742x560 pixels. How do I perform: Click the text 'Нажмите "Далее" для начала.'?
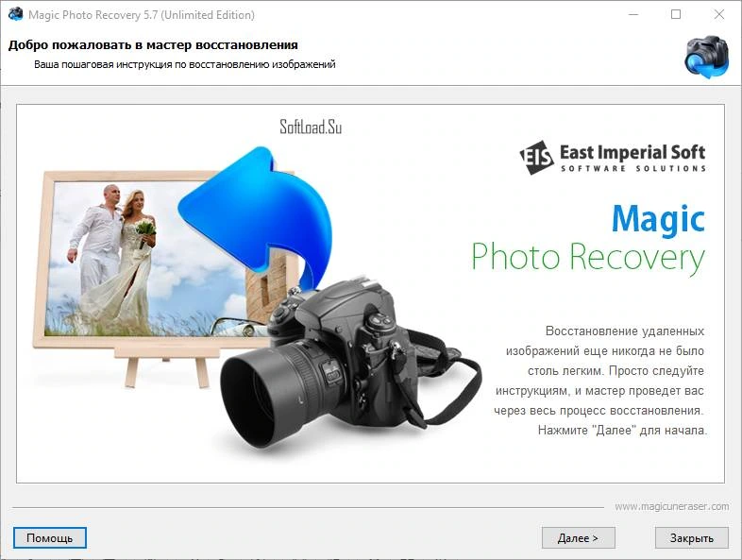click(622, 431)
